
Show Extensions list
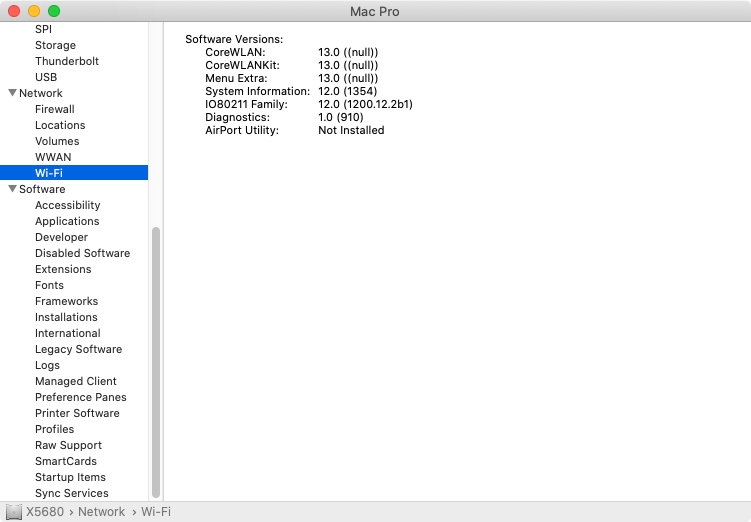[x=63, y=269]
